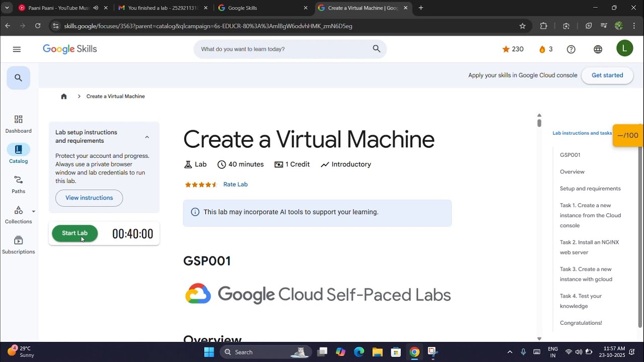
Task: Switch to the You finished a lab Gmail tab
Action: pos(164,8)
